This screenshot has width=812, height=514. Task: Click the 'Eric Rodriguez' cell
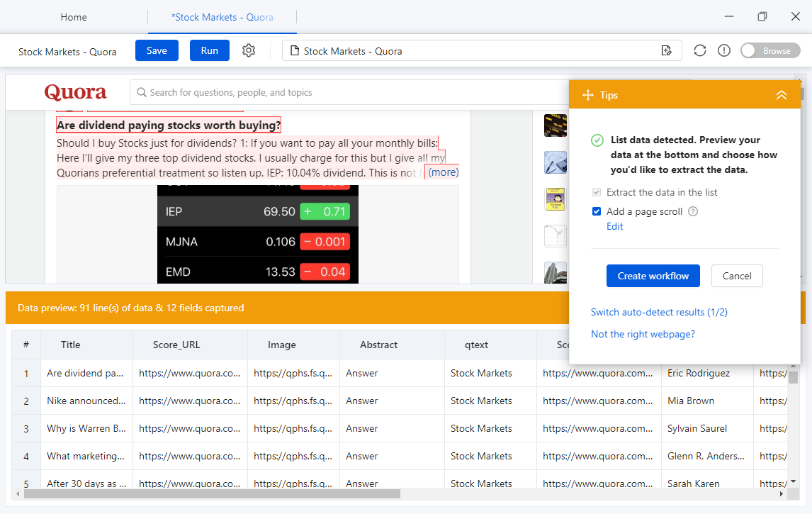[x=707, y=373]
